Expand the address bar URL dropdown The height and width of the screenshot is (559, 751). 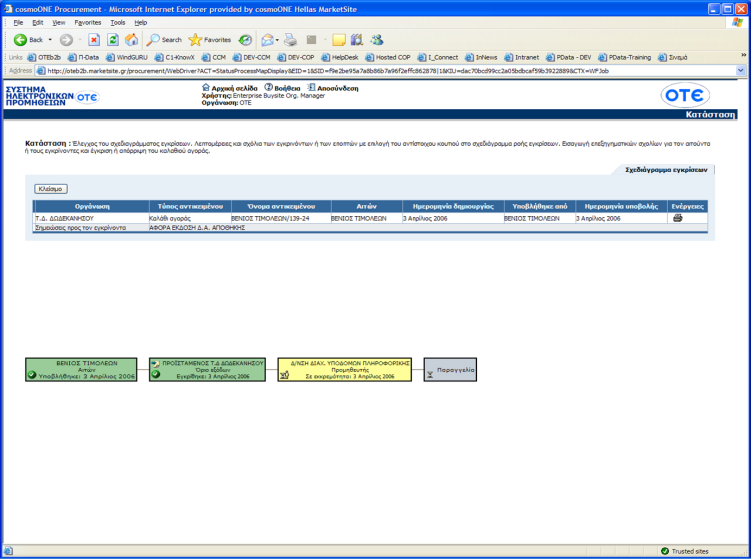click(x=740, y=70)
